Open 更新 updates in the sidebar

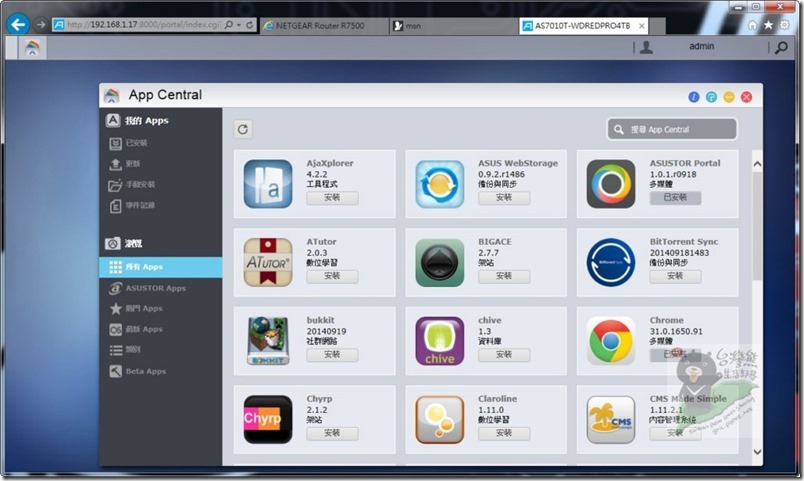tap(161, 164)
